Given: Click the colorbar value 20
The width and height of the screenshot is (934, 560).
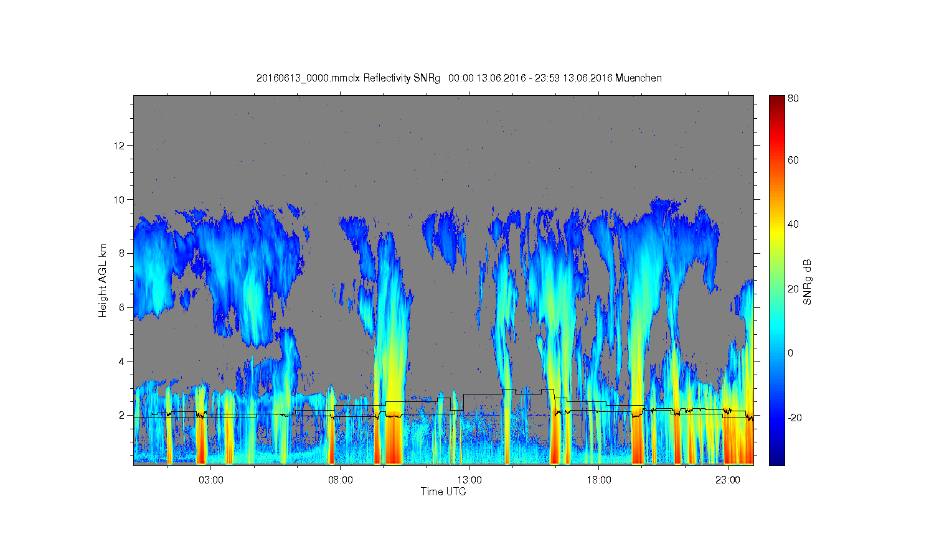Looking at the screenshot, I should (x=793, y=289).
